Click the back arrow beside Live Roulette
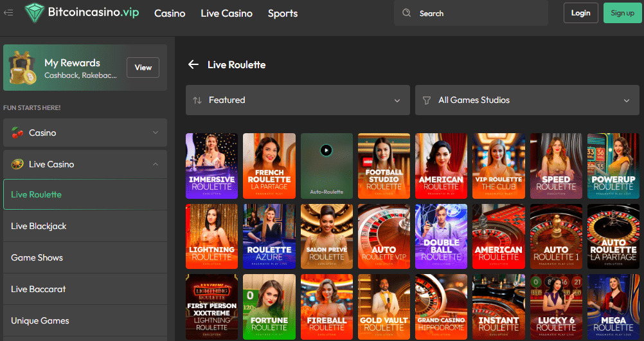Viewport: 644px width, 341px height. 193,64
